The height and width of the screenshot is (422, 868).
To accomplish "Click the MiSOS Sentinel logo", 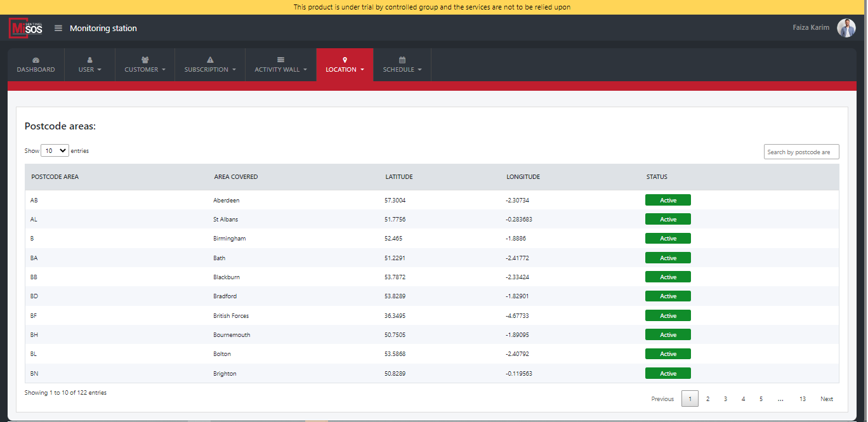I will tap(25, 29).
